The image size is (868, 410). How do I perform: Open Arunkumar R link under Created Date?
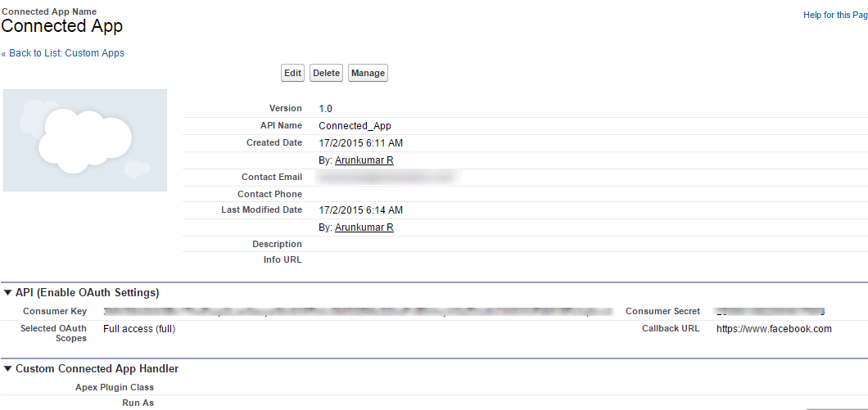(364, 160)
